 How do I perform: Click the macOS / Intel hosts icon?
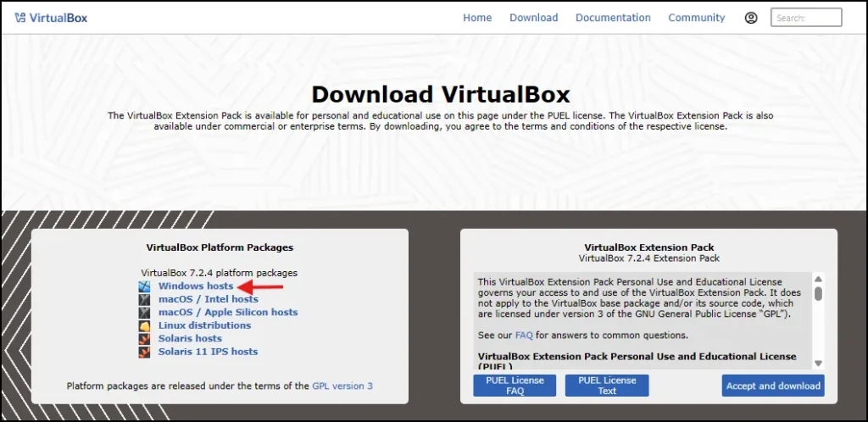(x=144, y=299)
